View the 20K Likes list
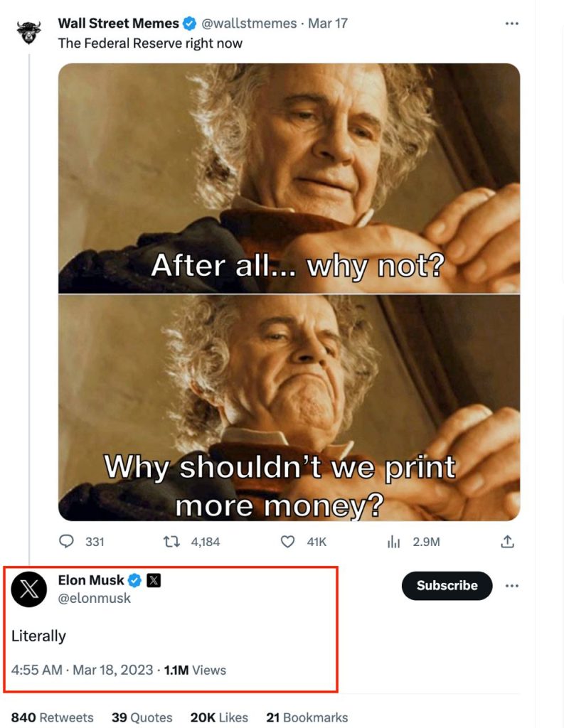 point(219,717)
